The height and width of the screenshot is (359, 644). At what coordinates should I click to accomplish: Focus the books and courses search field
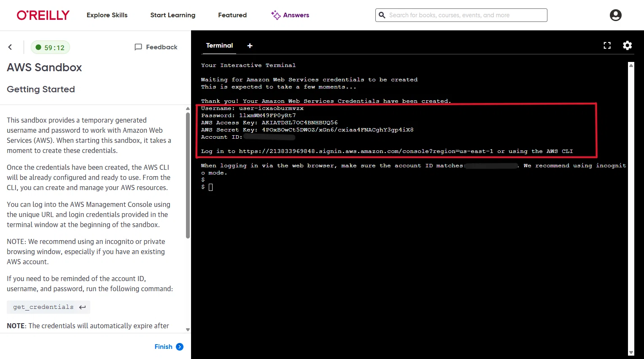point(461,15)
